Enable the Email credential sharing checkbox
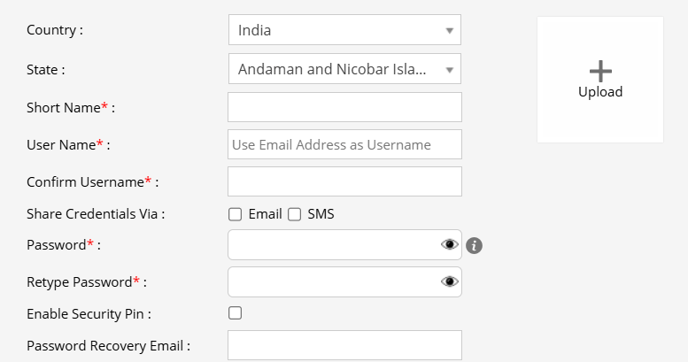Image resolution: width=688 pixels, height=362 pixels. point(235,214)
